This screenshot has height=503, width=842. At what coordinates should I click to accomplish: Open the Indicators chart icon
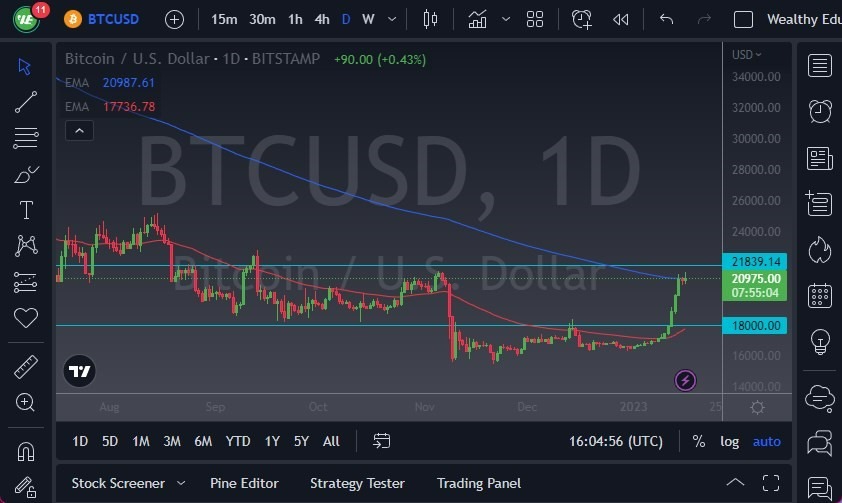(477, 19)
